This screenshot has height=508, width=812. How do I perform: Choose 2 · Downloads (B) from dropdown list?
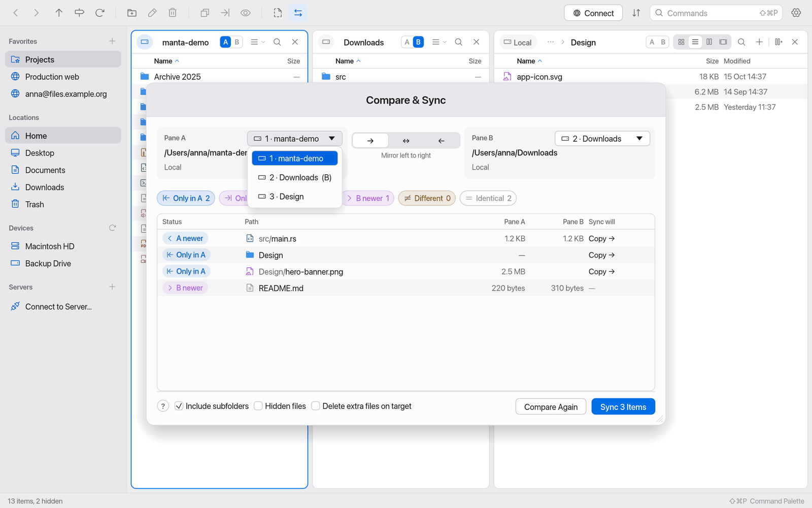pos(295,177)
